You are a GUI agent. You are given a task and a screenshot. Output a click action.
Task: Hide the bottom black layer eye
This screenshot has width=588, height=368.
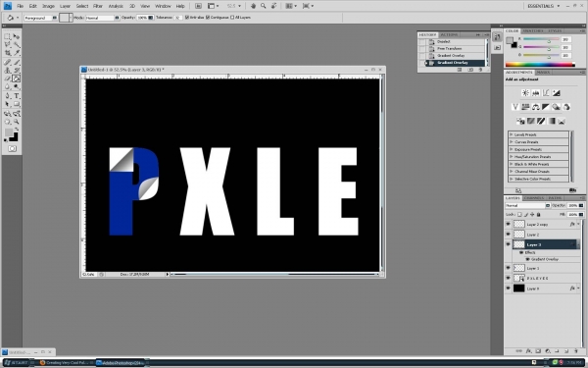pos(508,289)
